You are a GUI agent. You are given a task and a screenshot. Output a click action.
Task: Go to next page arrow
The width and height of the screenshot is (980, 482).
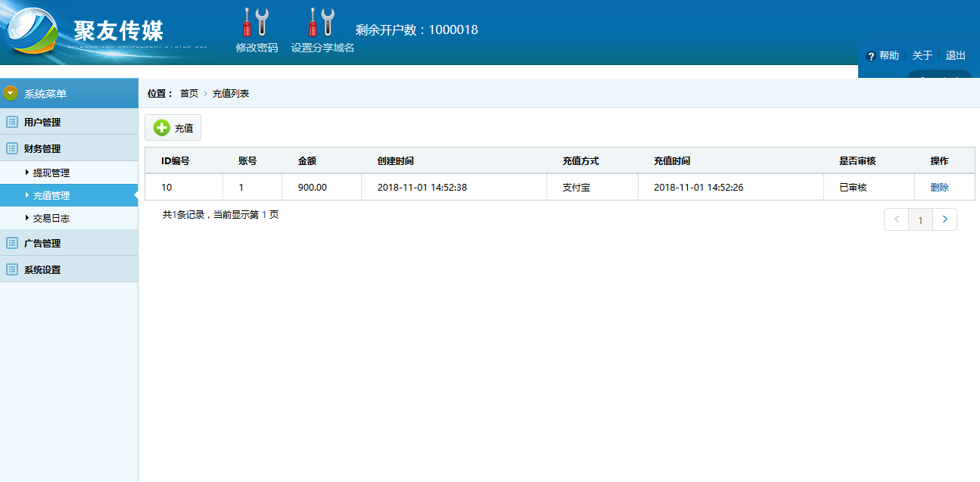(944, 219)
